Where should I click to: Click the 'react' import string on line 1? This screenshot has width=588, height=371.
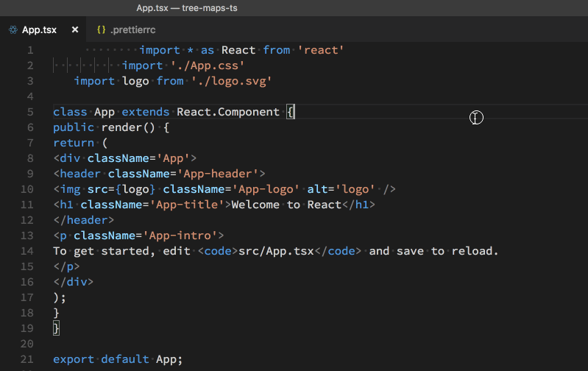(x=321, y=50)
